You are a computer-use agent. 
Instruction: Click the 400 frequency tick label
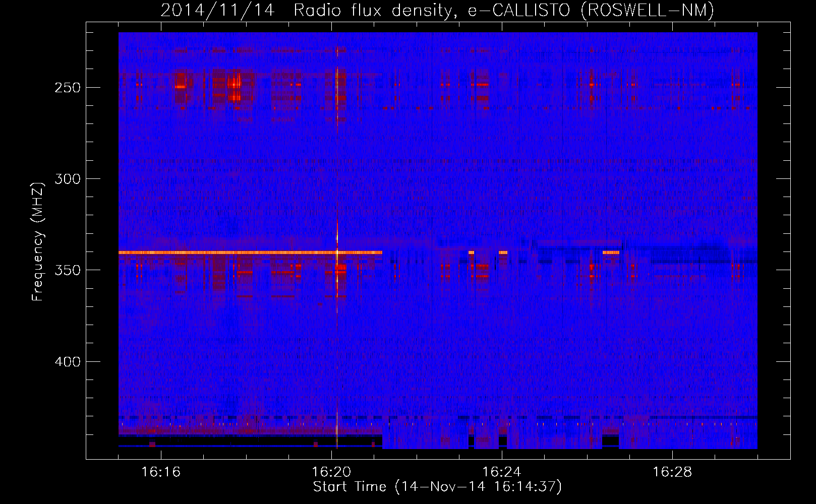point(68,362)
